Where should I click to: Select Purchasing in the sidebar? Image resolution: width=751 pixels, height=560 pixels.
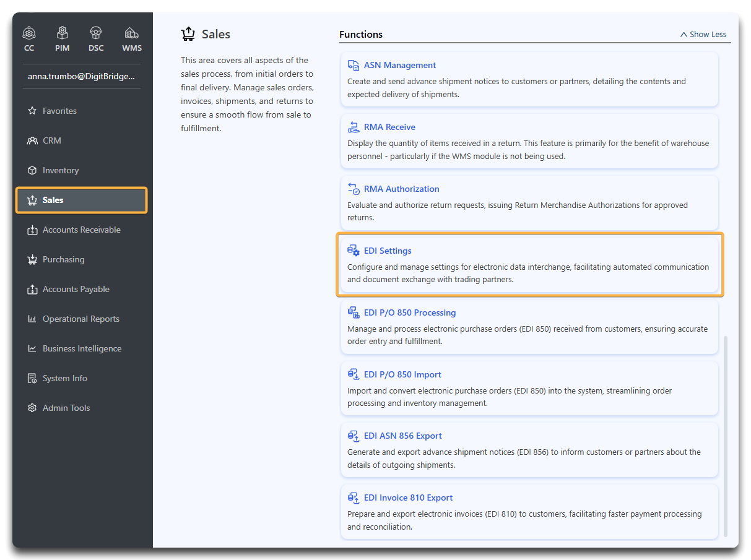click(x=63, y=259)
